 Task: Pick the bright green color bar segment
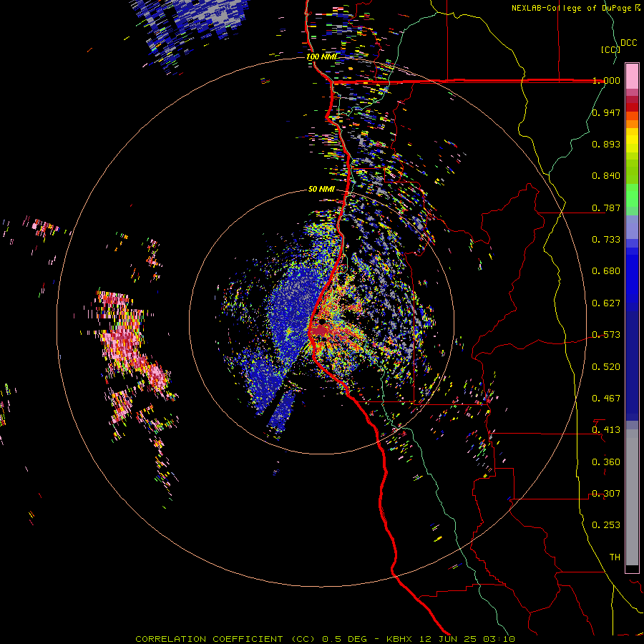632,195
